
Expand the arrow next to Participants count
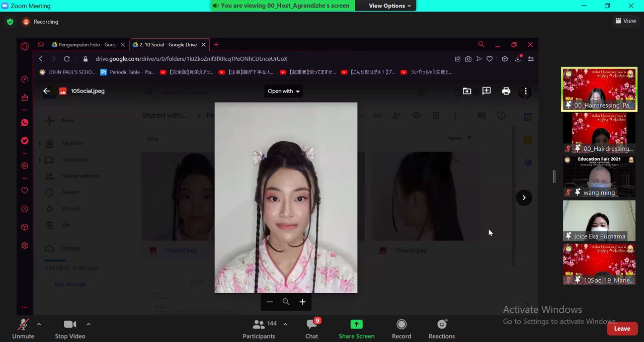point(285,324)
